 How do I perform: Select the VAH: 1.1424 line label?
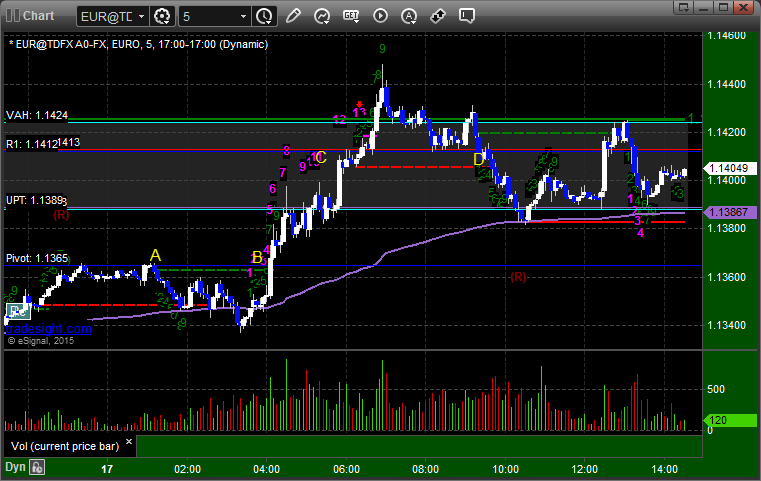(37, 115)
